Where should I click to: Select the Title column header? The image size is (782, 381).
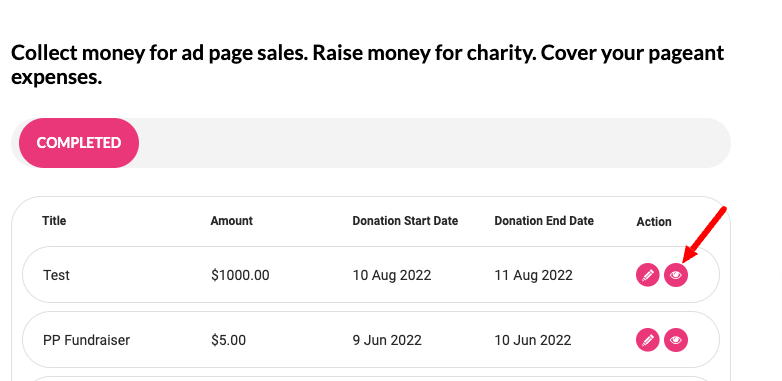54,220
